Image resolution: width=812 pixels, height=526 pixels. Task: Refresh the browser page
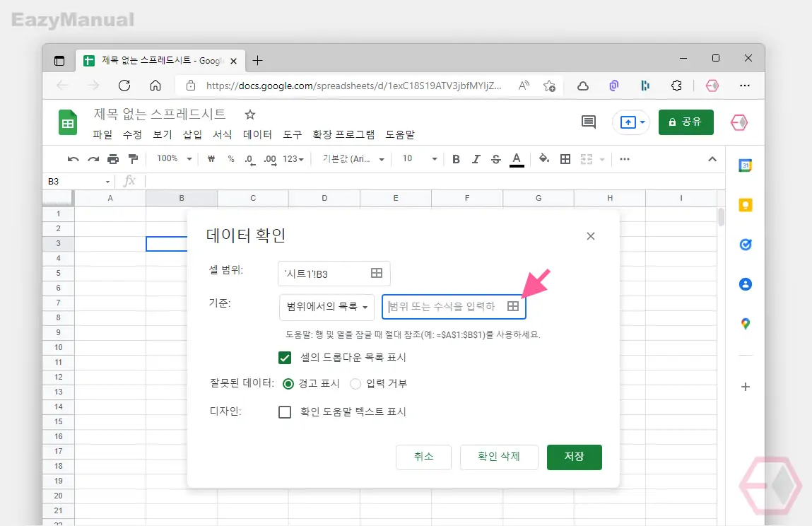click(x=124, y=86)
